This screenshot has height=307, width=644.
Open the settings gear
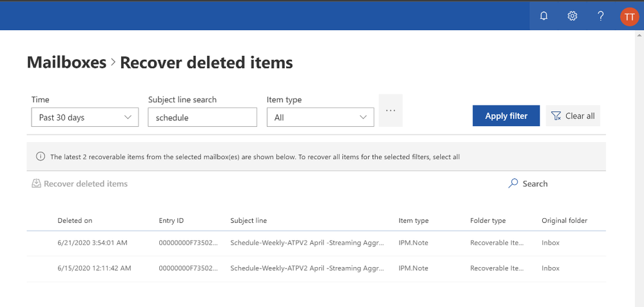[x=572, y=16]
